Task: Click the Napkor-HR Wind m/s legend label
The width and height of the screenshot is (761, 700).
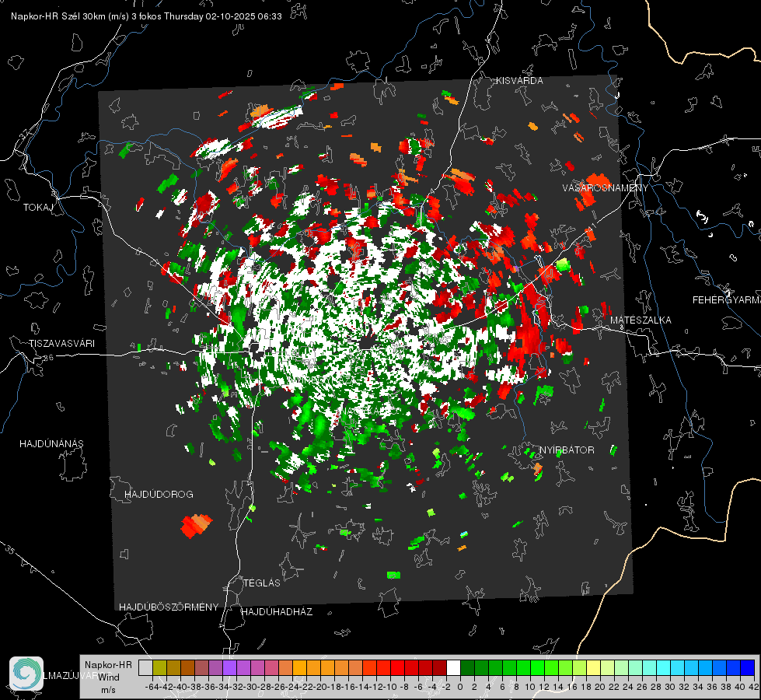Action: [108, 677]
